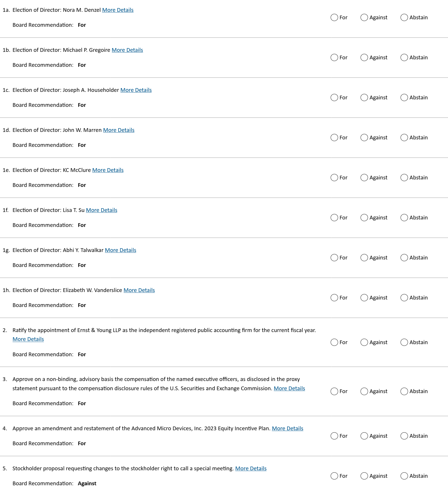Screen dimensions: 448x489
Task: View More Details on special meeting proposal
Action: (x=251, y=469)
